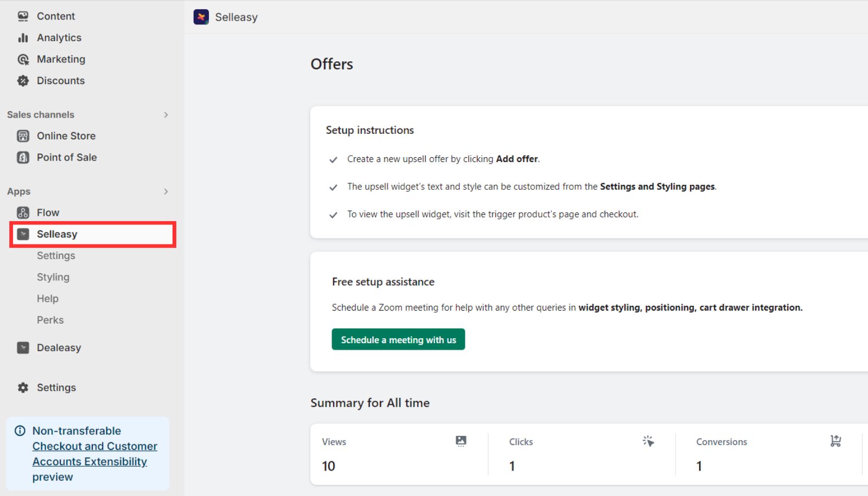Open the Selleasy Settings page
This screenshot has height=496, width=868.
56,255
